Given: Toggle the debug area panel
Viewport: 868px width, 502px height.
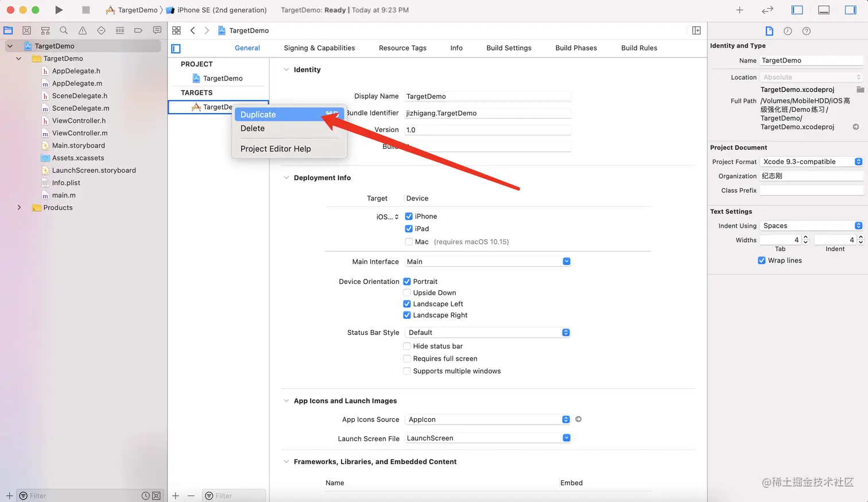Looking at the screenshot, I should (x=824, y=10).
